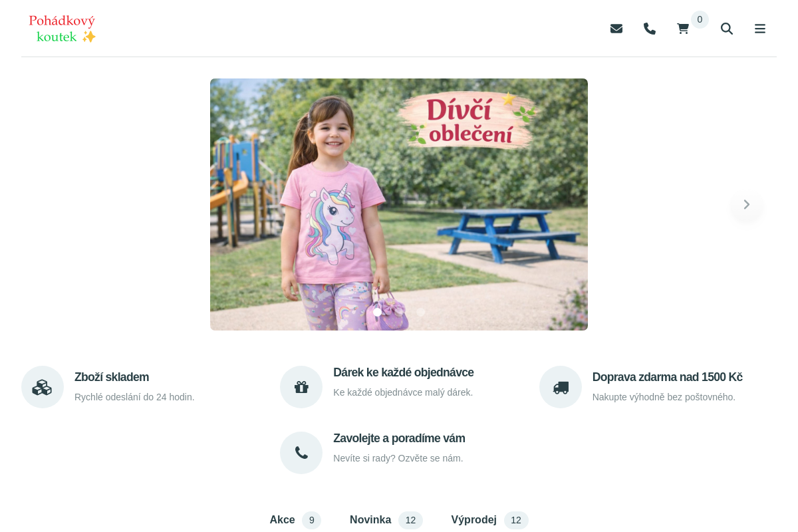Image resolution: width=798 pixels, height=532 pixels.
Task: Click the Dívčí oblečení banner image
Action: click(399, 204)
